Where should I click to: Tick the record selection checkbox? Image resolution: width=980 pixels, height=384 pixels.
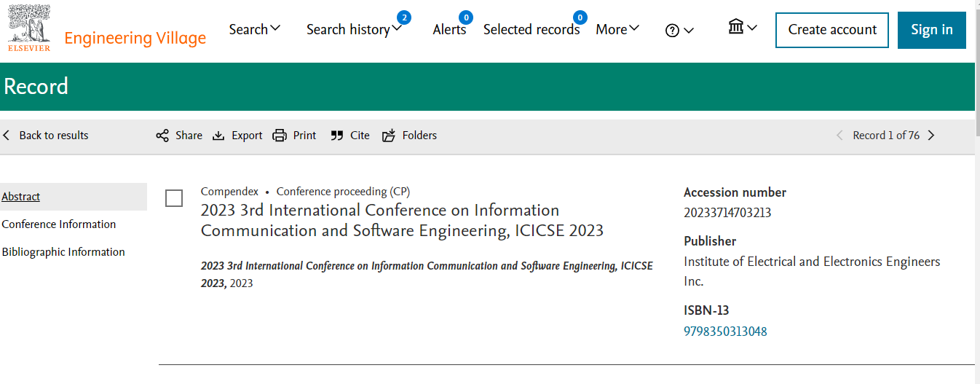(x=174, y=198)
